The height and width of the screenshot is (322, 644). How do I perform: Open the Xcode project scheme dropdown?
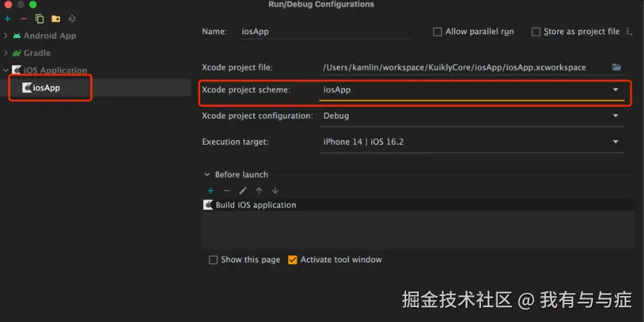click(x=616, y=90)
